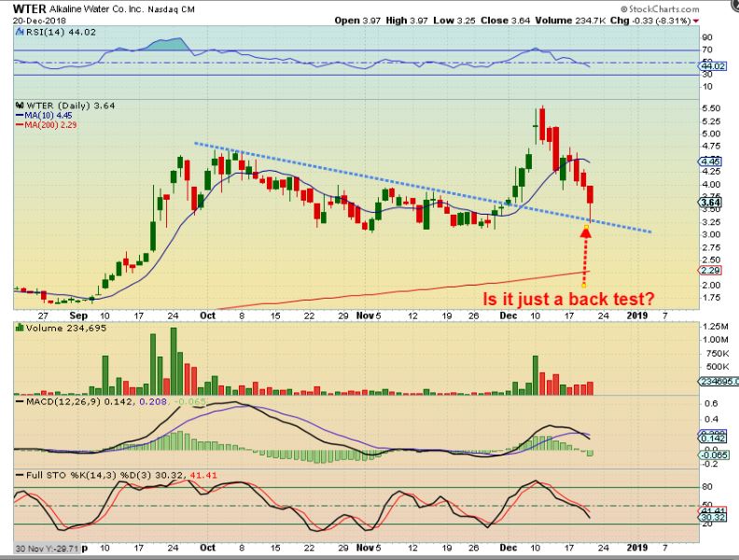Screen dimensions: 739x560
Task: Click the 2019 label on price chart axis
Action: click(636, 315)
